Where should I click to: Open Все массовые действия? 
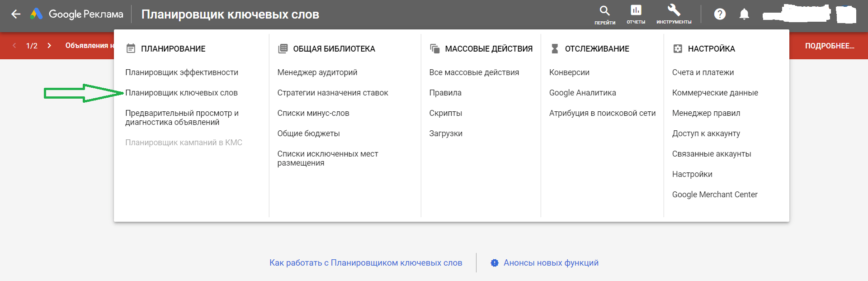pos(474,72)
